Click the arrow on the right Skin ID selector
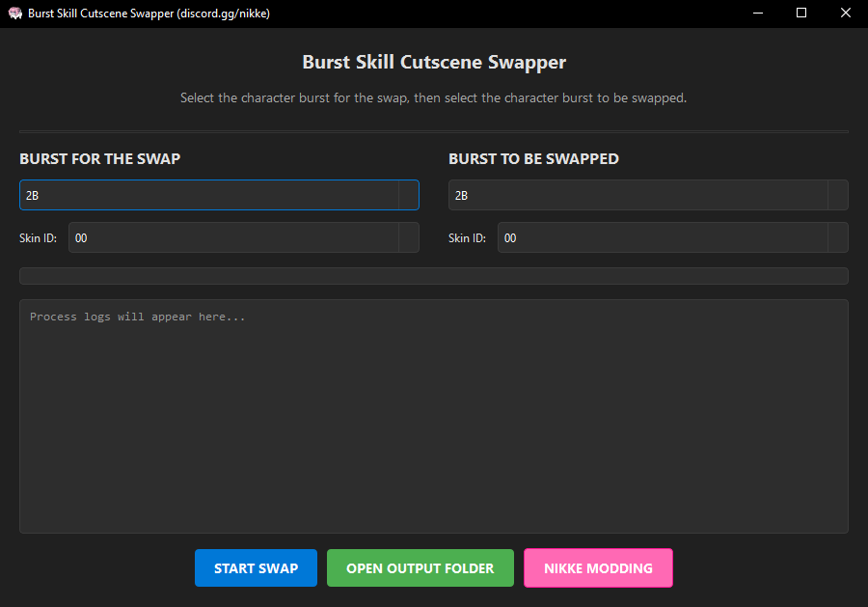The image size is (868, 607). (837, 237)
